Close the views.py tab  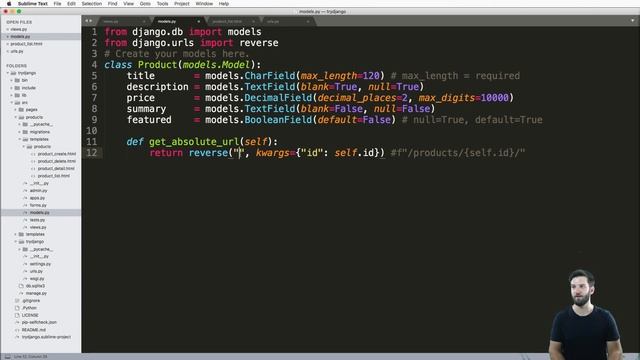(144, 21)
